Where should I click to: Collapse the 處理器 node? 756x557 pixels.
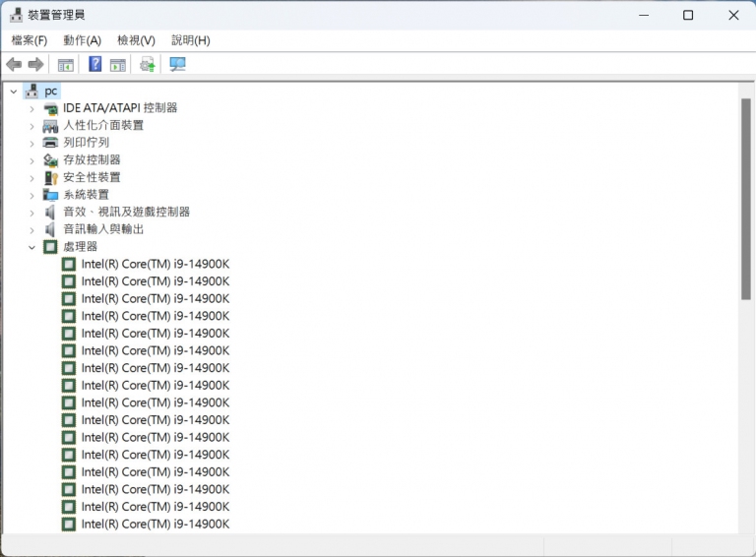pyautogui.click(x=31, y=247)
